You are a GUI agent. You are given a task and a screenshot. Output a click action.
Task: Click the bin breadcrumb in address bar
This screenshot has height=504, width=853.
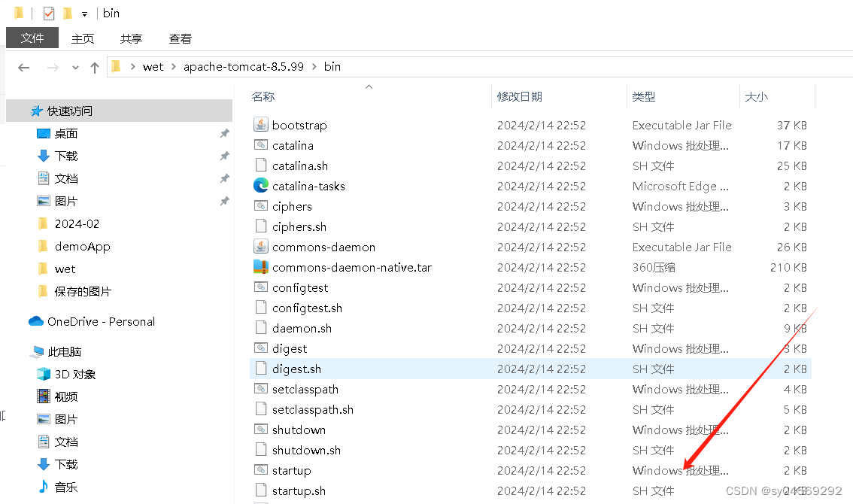click(x=332, y=67)
